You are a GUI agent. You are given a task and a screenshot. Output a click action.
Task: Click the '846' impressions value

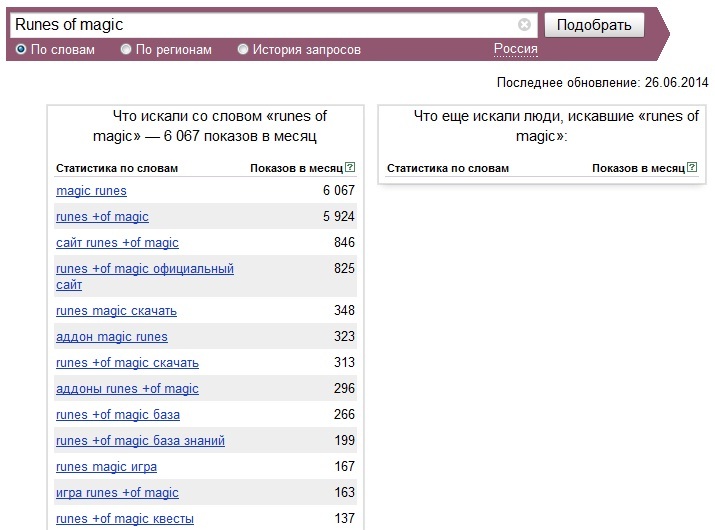pos(344,242)
